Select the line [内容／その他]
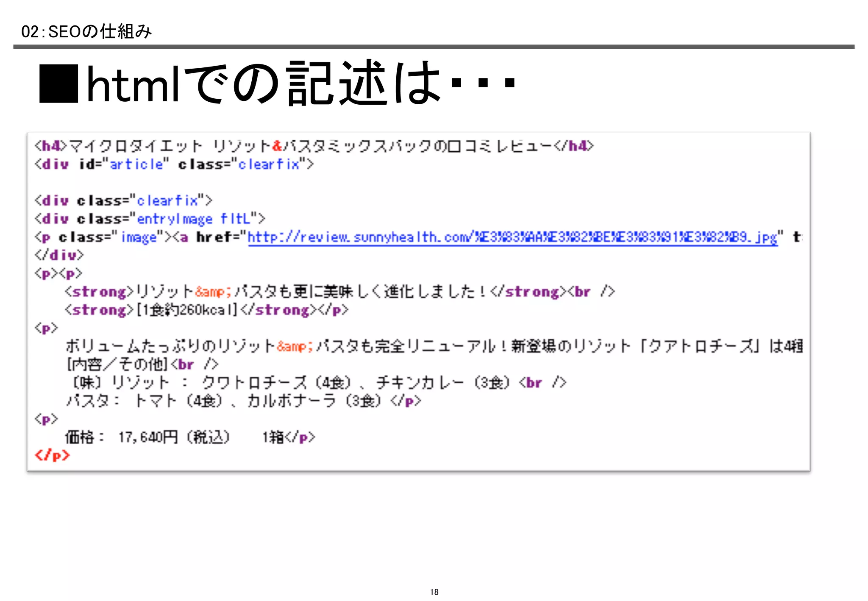The image size is (868, 601). point(142,364)
